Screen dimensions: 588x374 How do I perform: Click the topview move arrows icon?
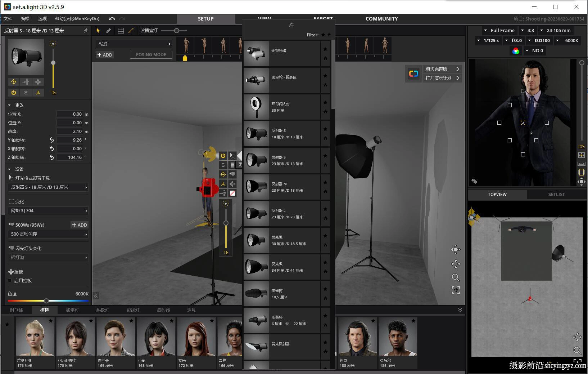[x=577, y=337]
